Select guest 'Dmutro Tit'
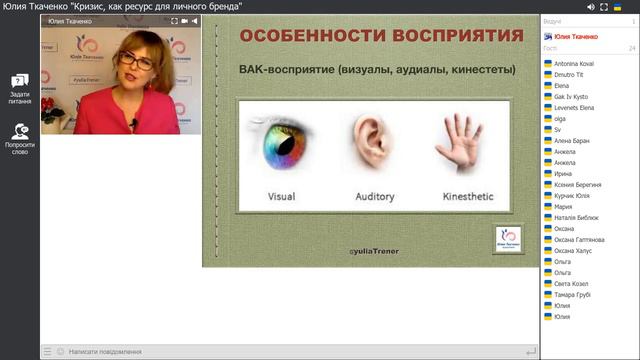 point(569,75)
